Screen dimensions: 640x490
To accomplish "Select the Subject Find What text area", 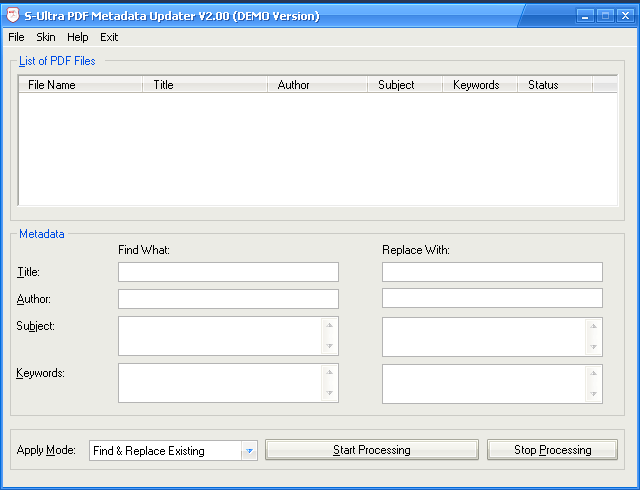I will coord(220,336).
